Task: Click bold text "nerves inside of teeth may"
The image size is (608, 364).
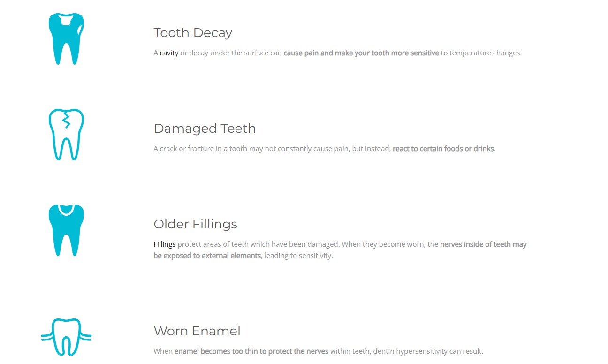Action: coord(483,244)
